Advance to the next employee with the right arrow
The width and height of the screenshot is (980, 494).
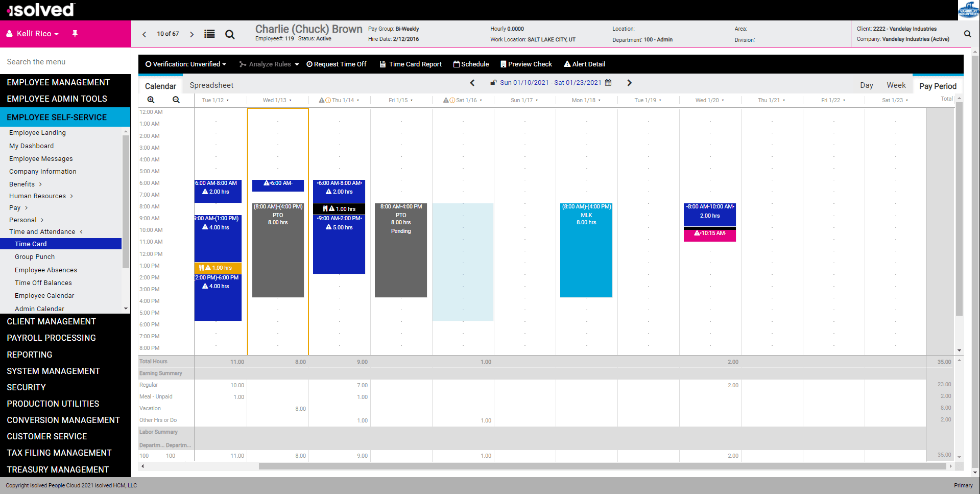point(192,34)
